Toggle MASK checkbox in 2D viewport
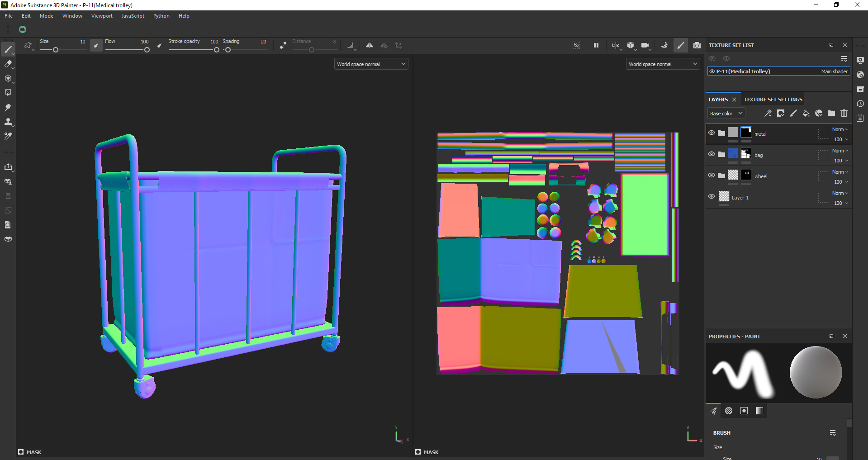The image size is (868, 460). tap(418, 452)
